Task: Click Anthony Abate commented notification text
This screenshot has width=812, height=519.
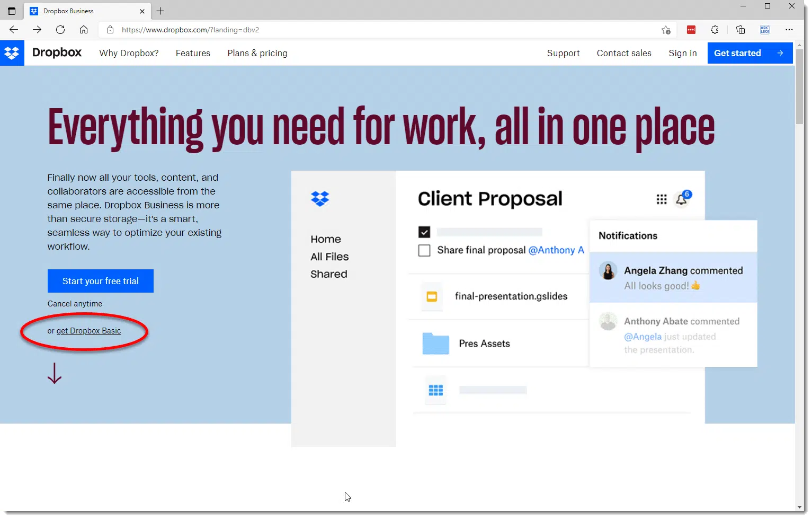Action: (x=682, y=321)
